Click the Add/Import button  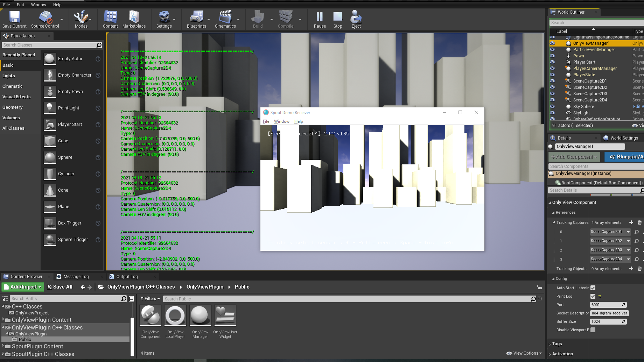pyautogui.click(x=22, y=287)
